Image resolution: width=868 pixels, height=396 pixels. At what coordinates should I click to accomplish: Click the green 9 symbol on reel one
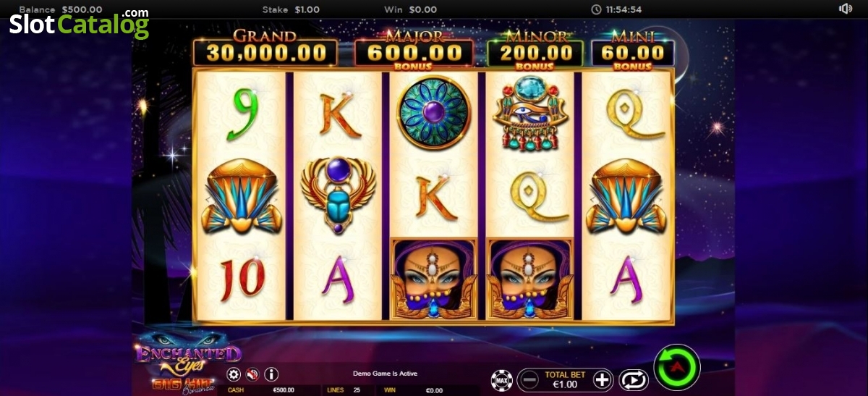pyautogui.click(x=242, y=114)
